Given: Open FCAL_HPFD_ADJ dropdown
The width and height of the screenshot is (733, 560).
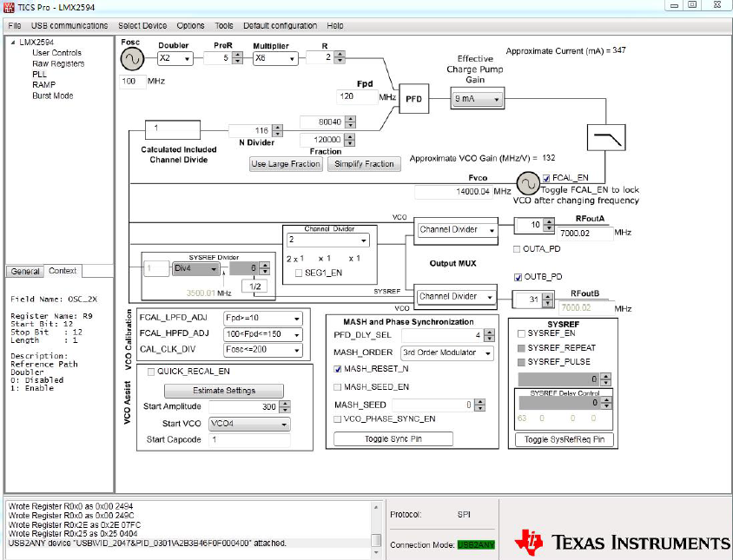Looking at the screenshot, I should [x=263, y=334].
